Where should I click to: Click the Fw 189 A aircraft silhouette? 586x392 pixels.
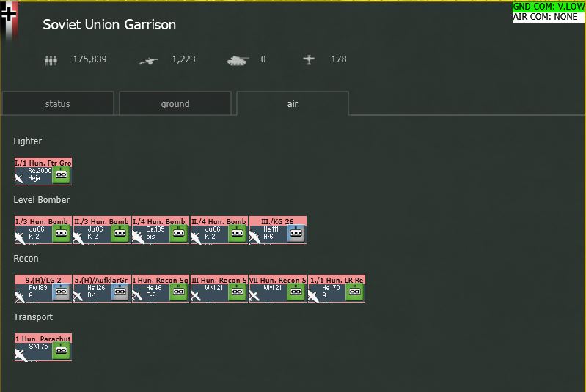(20, 297)
